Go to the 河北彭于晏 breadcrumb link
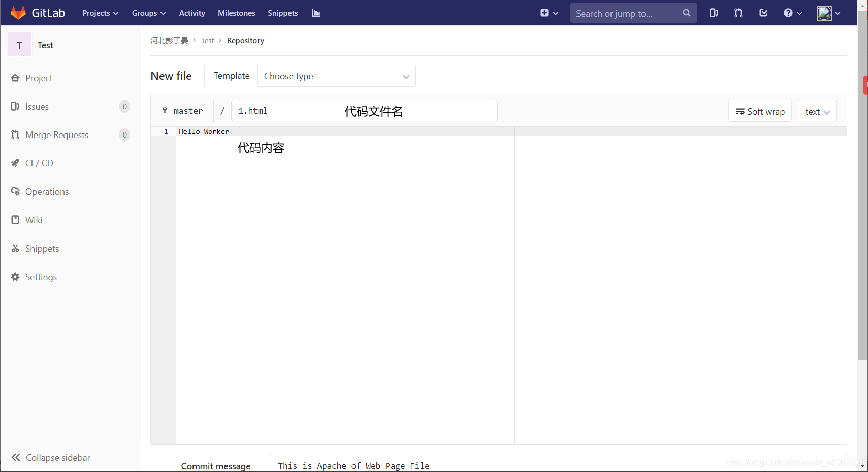Viewport: 868px width, 472px height. click(x=169, y=40)
